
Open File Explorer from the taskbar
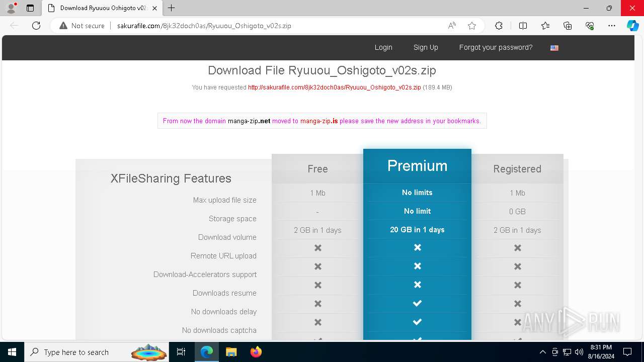click(231, 352)
